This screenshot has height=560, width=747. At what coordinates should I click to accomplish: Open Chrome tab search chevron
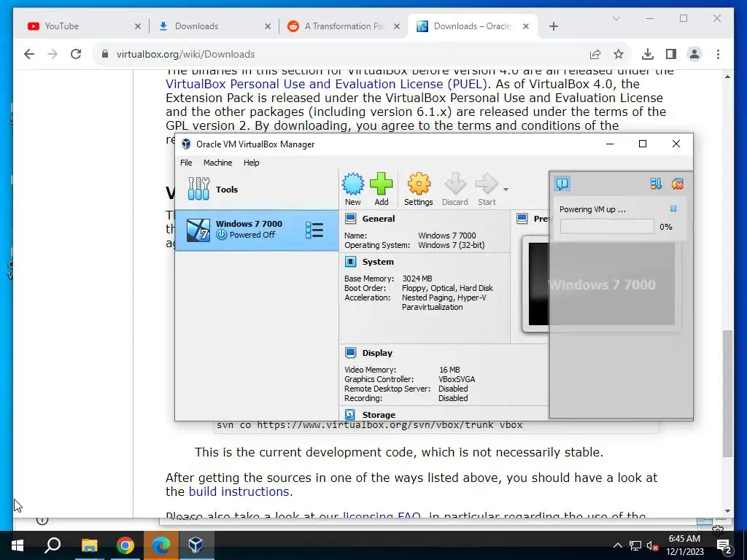(616, 18)
